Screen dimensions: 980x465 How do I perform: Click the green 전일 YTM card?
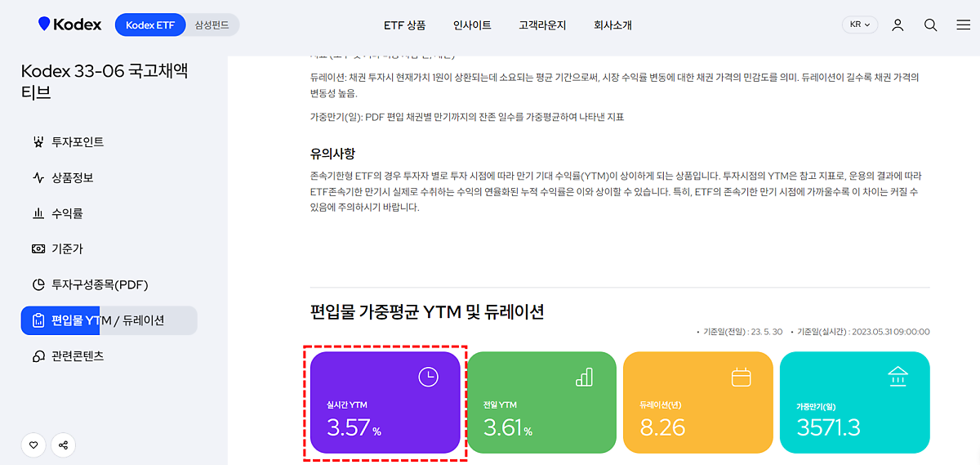point(541,402)
